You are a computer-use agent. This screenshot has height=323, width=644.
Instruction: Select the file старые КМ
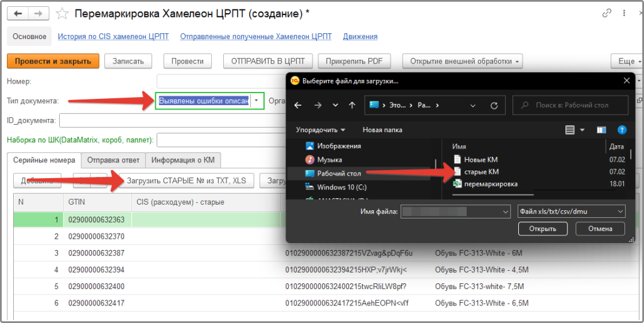point(475,172)
